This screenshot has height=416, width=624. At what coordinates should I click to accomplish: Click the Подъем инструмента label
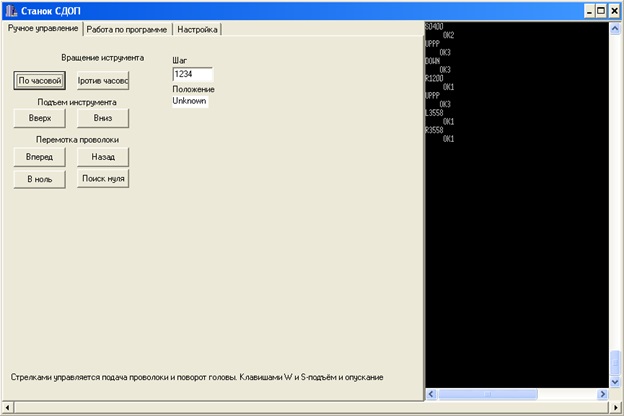click(77, 102)
